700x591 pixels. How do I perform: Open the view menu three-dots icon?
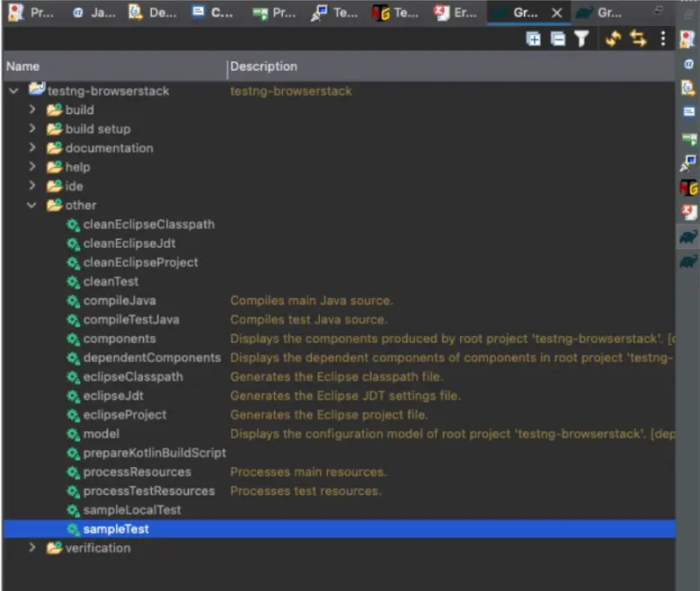tap(663, 39)
